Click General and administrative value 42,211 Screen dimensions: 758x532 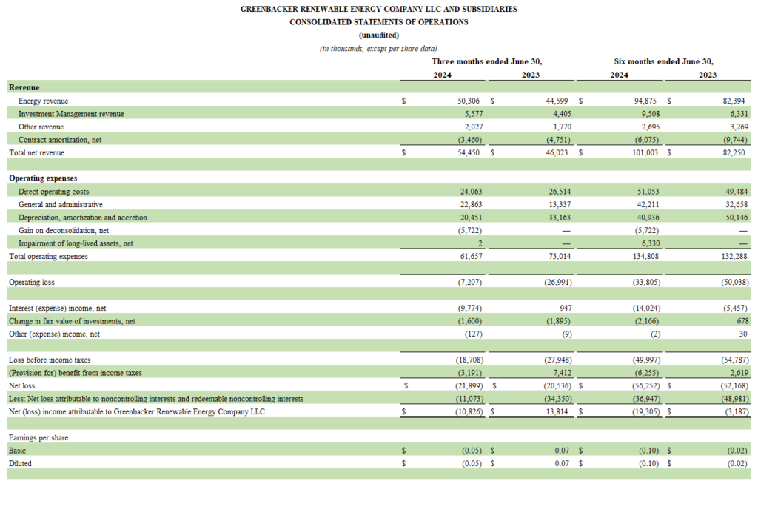[x=648, y=205]
